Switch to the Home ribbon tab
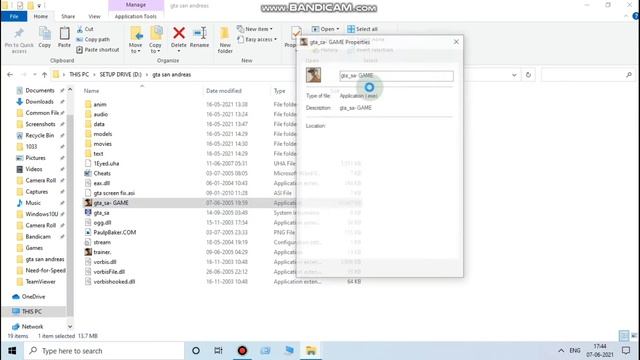 [x=40, y=16]
